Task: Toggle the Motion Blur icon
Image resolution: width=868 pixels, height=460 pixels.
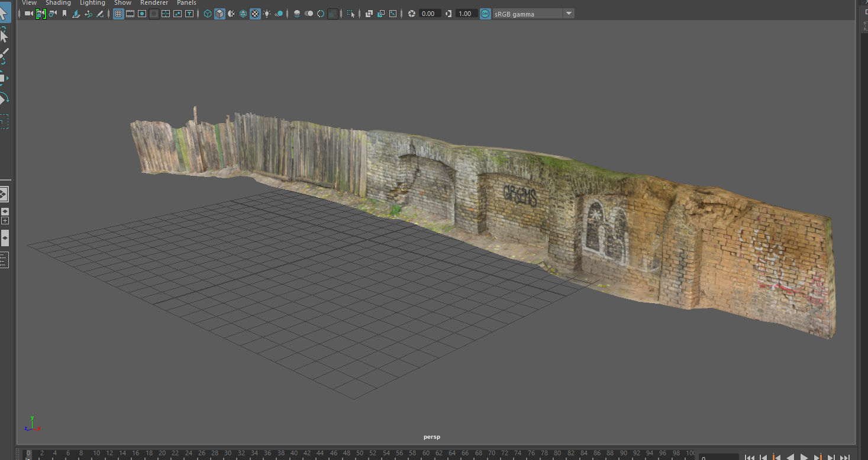Action: click(309, 14)
